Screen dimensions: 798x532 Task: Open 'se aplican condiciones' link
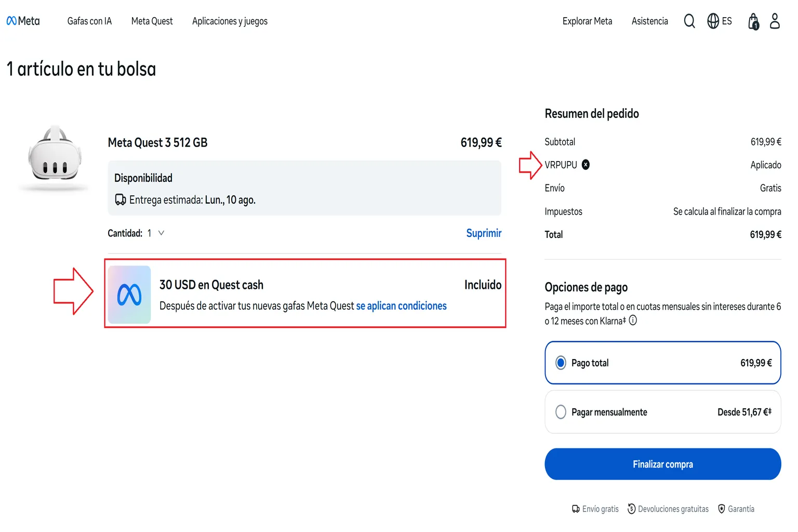click(x=402, y=306)
